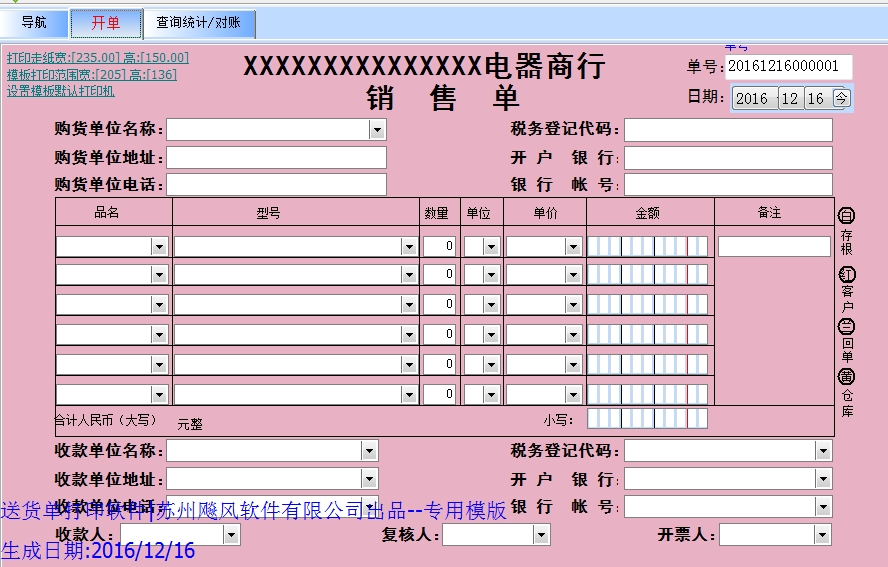
Task: Expand 品名 dropdown in second row
Action: pos(159,275)
